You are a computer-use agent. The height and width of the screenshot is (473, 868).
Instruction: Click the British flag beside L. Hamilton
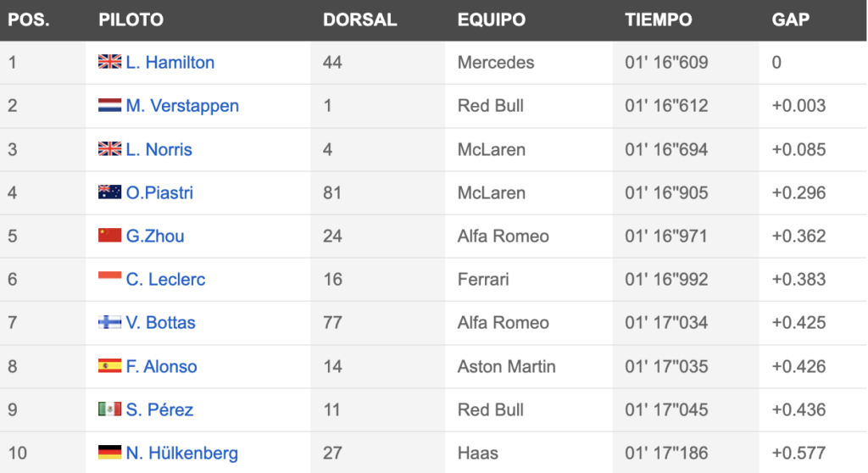pyautogui.click(x=109, y=62)
